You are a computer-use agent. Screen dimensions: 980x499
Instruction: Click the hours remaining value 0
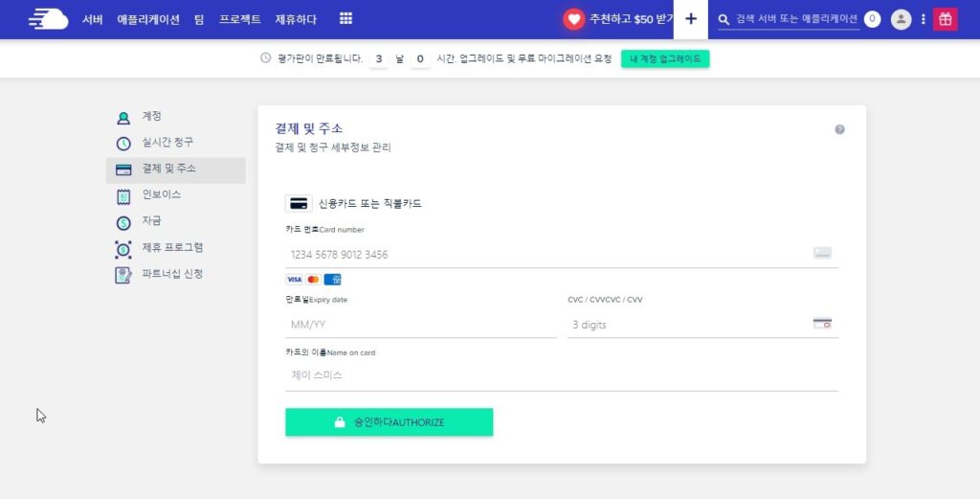click(420, 58)
